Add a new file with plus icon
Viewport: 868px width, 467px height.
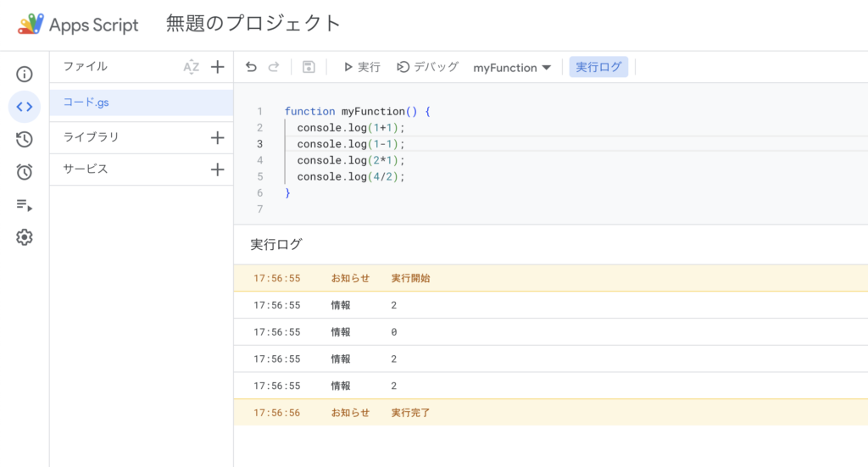coord(217,67)
